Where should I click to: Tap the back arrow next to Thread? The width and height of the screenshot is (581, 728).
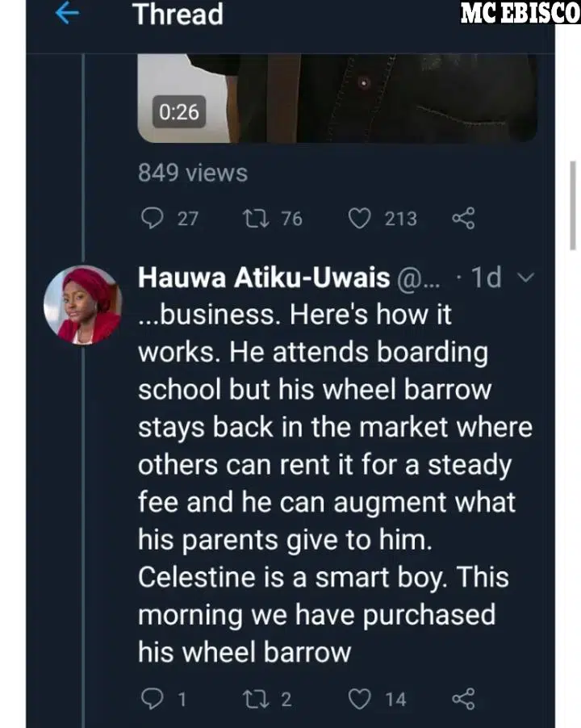tap(67, 14)
